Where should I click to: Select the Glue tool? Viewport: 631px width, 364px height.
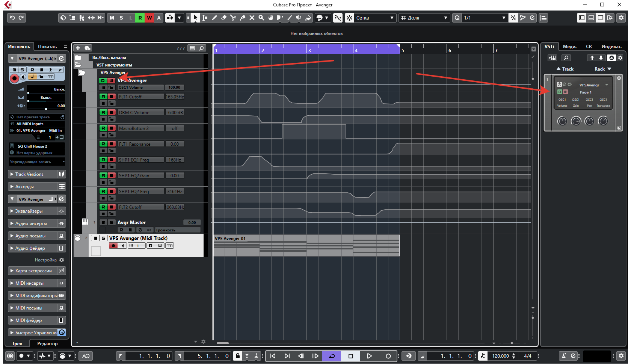[x=242, y=18]
